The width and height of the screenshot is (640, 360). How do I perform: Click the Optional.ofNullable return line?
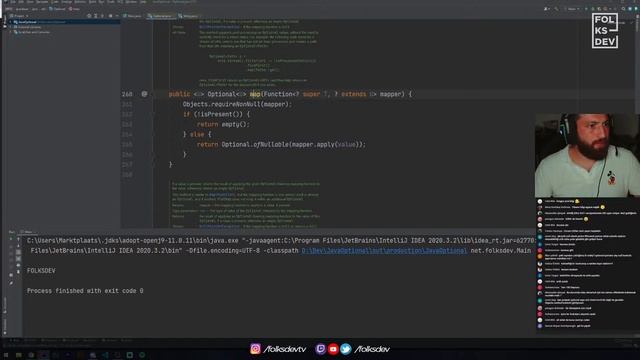click(x=281, y=144)
